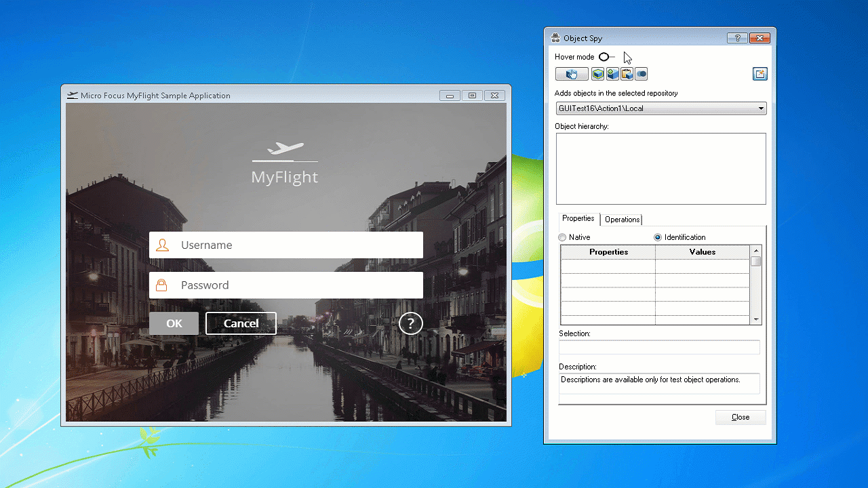Click Add Object to Repository icon
This screenshot has height=488, width=868.
[612, 74]
